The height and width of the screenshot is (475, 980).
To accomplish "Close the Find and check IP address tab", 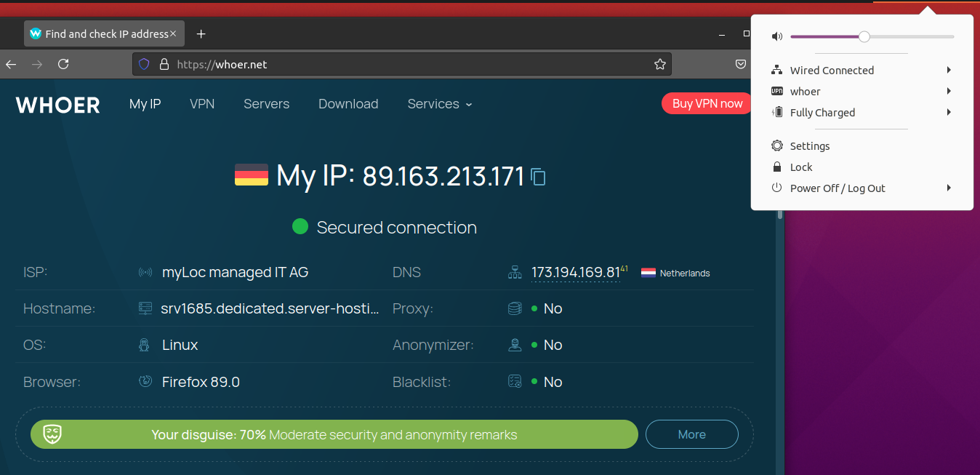I will 173,33.
